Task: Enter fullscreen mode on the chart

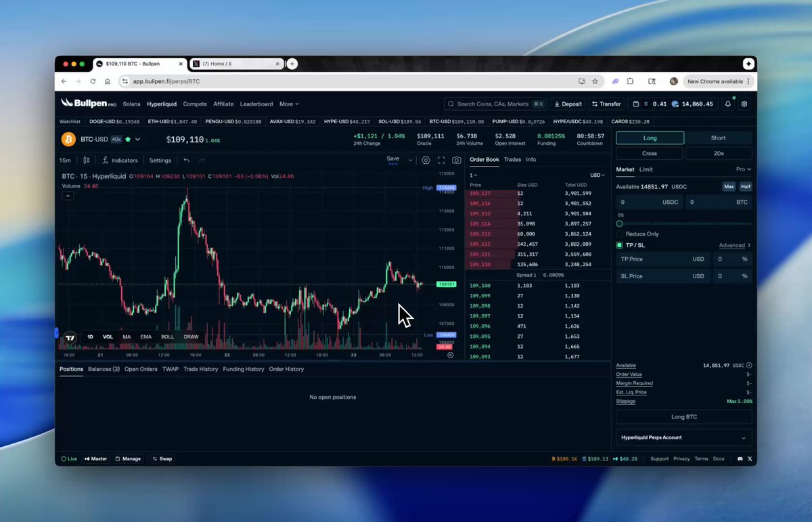Action: (441, 160)
